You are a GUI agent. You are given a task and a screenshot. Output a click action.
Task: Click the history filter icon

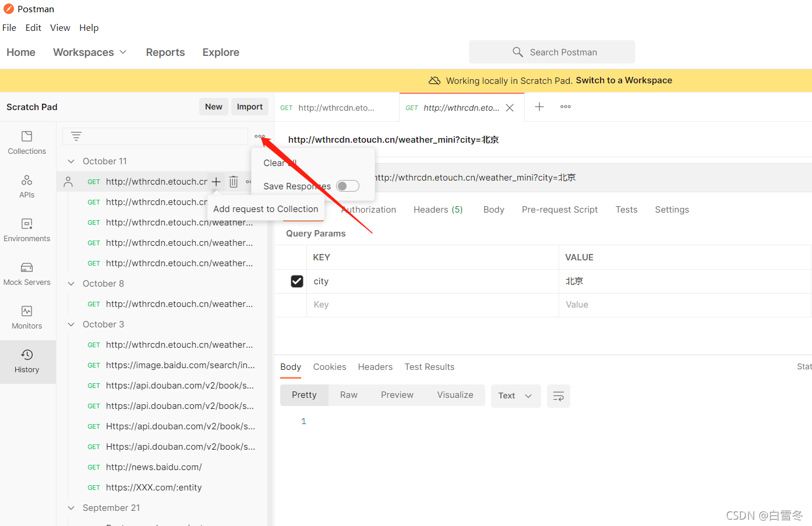pos(76,136)
